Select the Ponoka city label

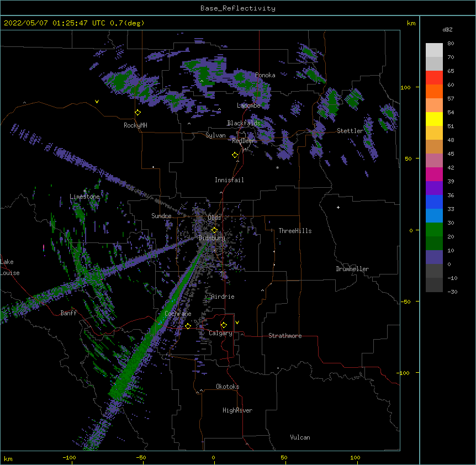click(265, 75)
